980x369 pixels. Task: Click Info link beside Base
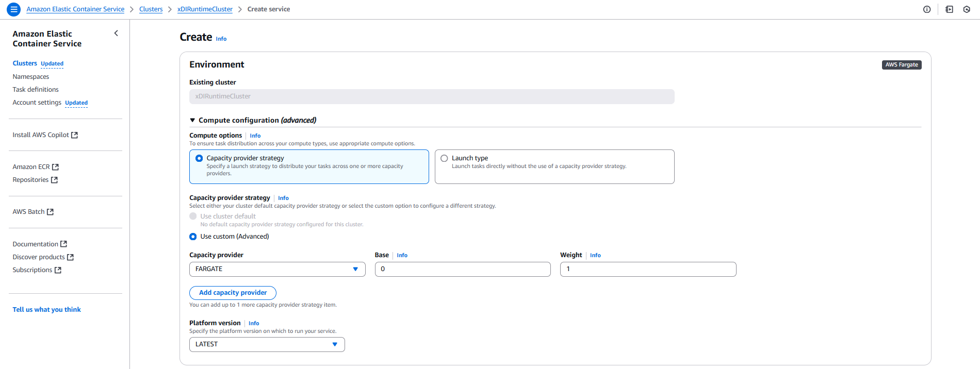pos(402,256)
